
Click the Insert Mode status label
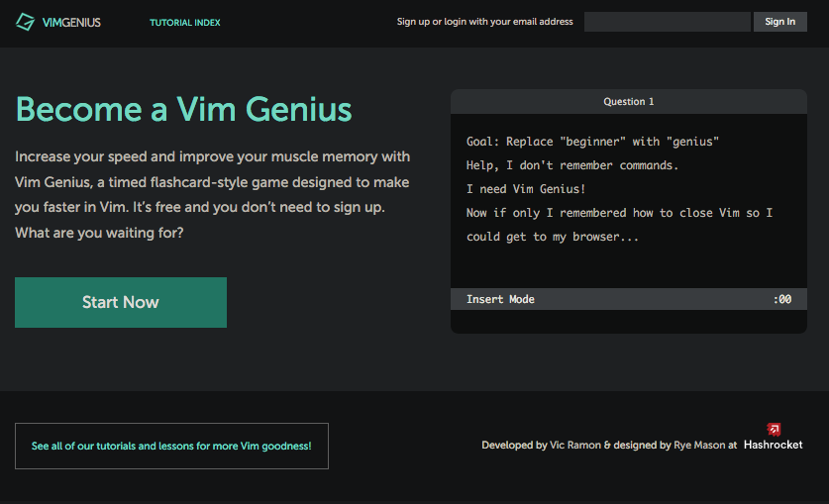(x=500, y=299)
